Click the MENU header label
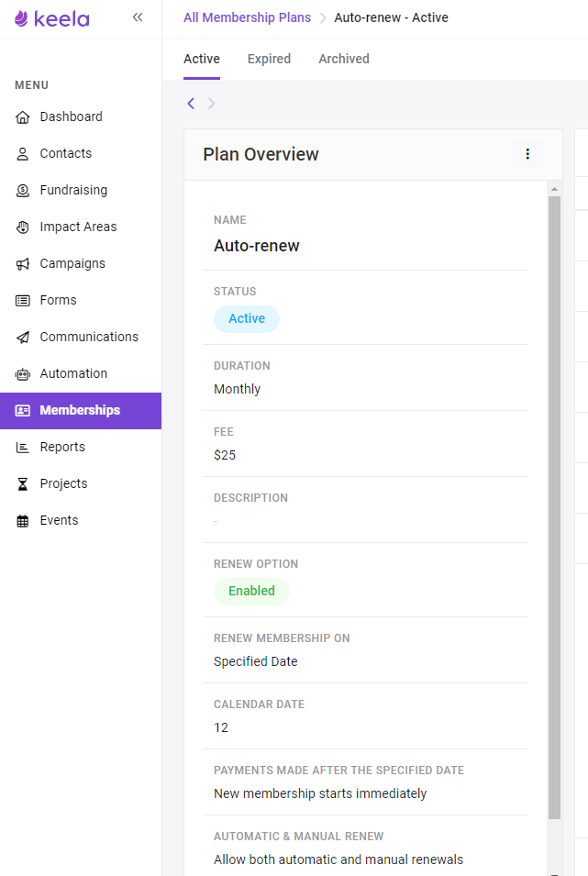Screen dimensions: 588x876 tap(32, 85)
